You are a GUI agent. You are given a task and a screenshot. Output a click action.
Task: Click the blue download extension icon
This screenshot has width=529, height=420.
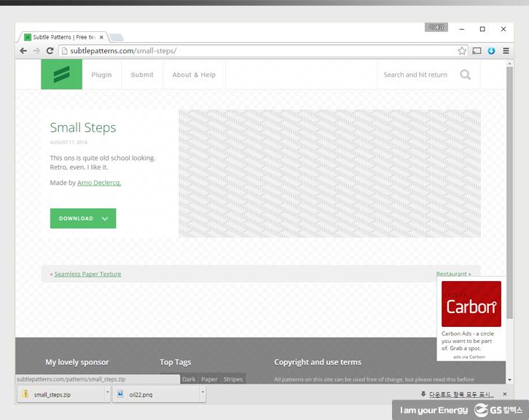[491, 51]
